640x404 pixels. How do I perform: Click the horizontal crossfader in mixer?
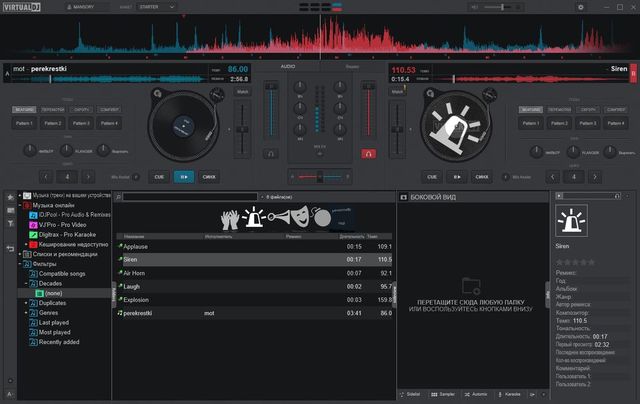tap(319, 176)
